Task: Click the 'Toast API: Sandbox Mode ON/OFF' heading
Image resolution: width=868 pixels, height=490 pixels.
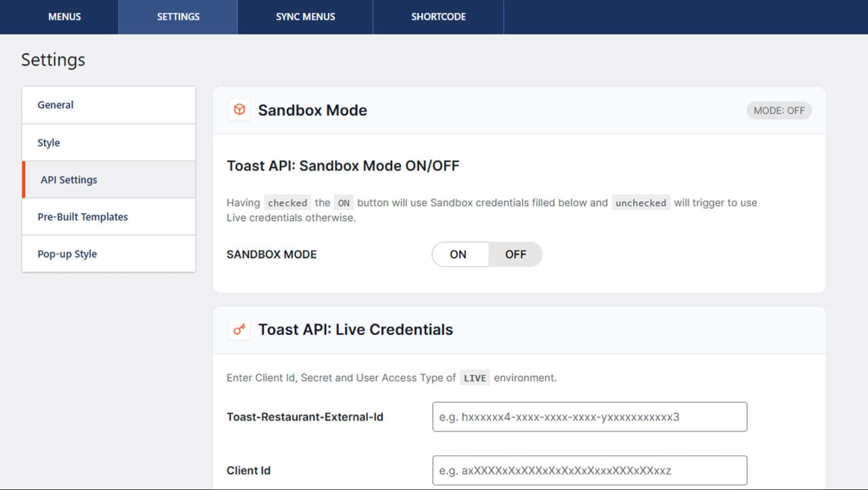Action: 343,165
